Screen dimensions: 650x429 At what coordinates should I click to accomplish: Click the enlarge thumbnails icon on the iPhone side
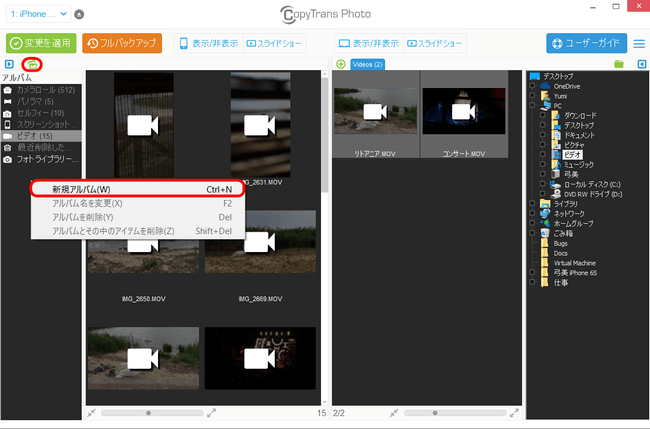211,413
